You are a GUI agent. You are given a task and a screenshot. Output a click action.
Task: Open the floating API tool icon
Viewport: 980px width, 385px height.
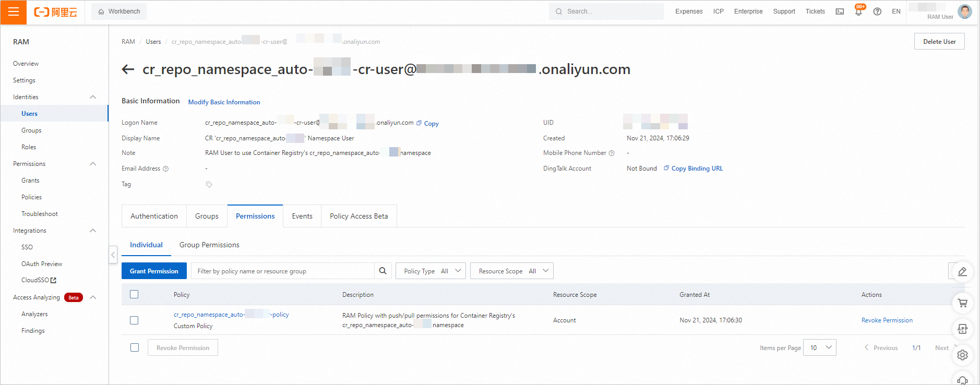click(x=963, y=329)
